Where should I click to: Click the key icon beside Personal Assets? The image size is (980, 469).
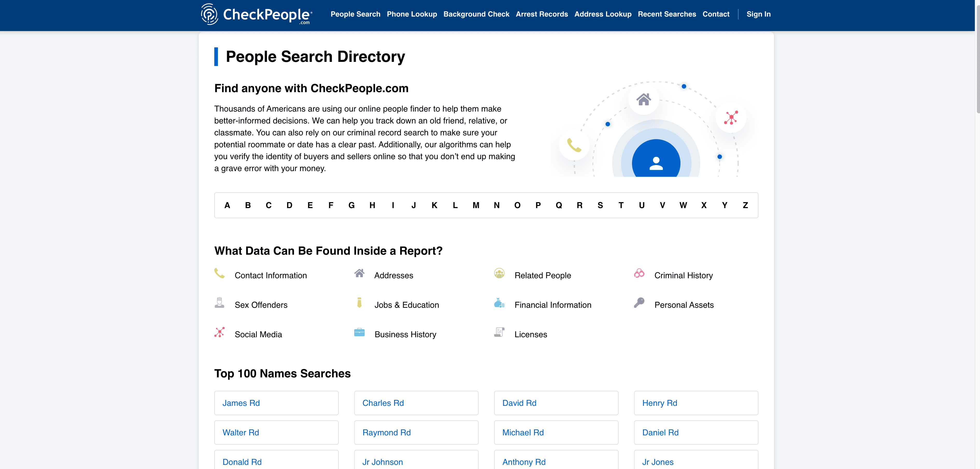pyautogui.click(x=639, y=303)
